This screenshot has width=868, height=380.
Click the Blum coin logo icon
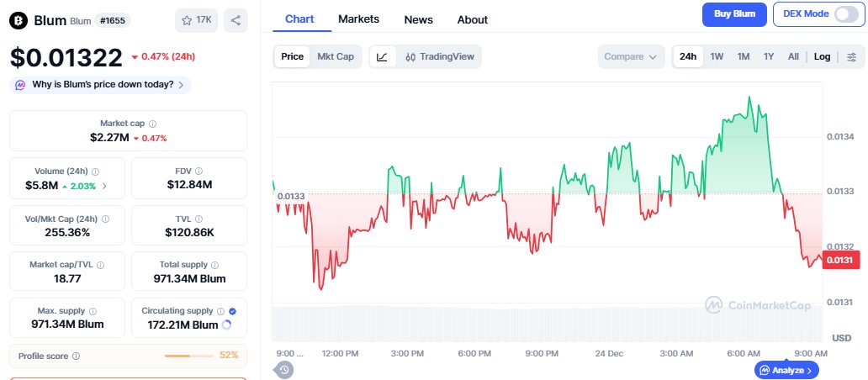19,21
